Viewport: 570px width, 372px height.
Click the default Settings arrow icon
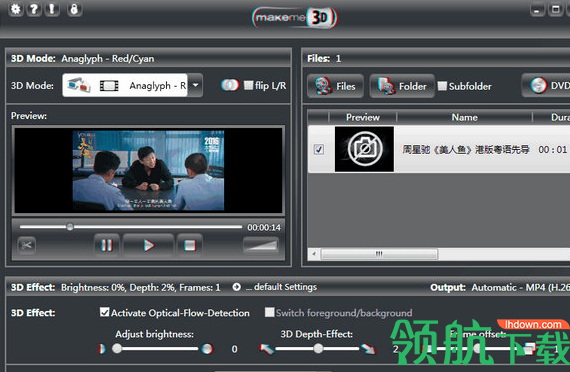pyautogui.click(x=237, y=287)
